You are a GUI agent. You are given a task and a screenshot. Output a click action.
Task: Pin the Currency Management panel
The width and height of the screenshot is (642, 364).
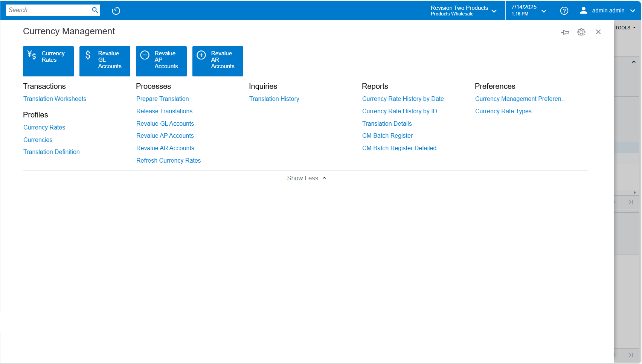[565, 32]
